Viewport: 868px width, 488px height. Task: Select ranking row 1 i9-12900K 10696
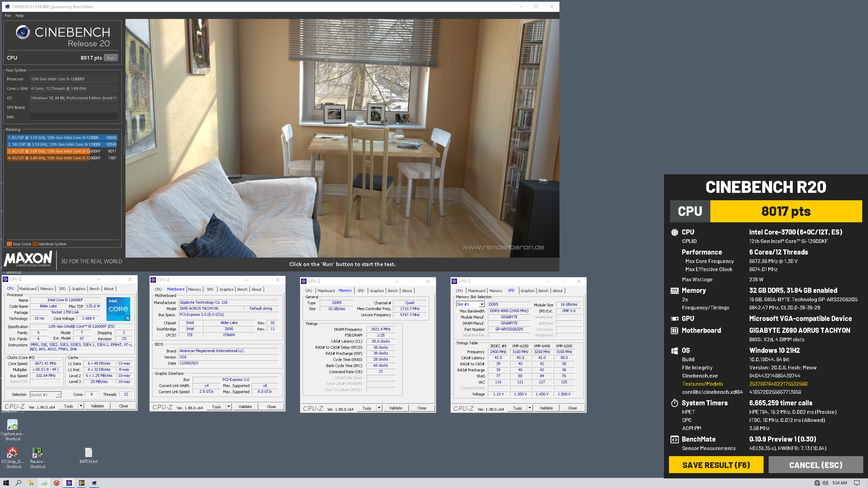[x=62, y=138]
